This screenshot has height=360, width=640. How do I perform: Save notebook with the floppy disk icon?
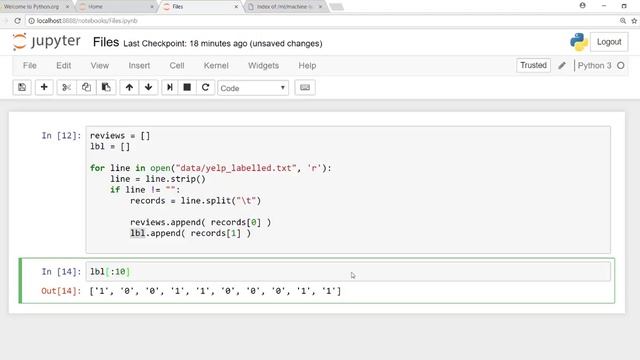(x=22, y=87)
